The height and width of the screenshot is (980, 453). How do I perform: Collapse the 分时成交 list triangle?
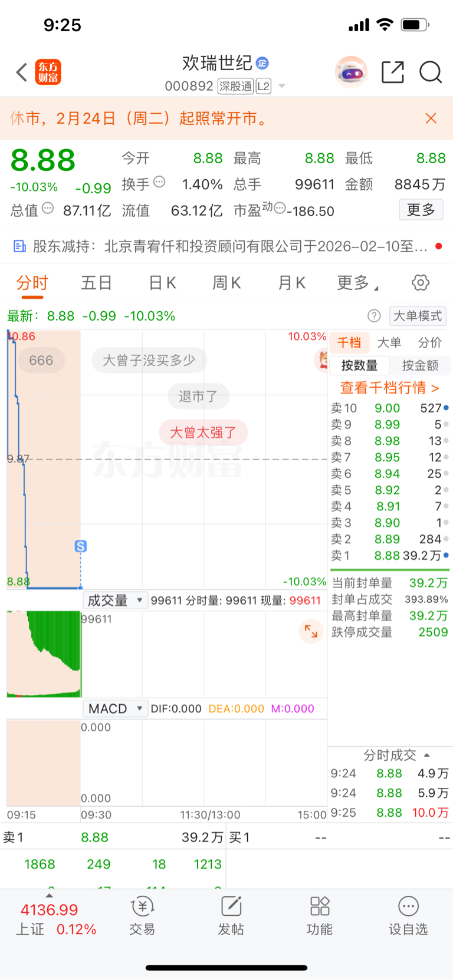click(427, 755)
